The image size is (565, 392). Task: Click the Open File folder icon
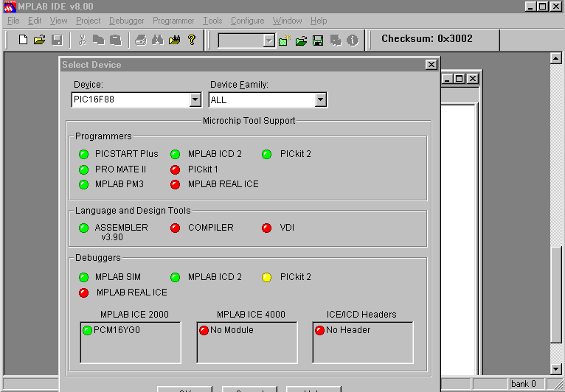40,40
